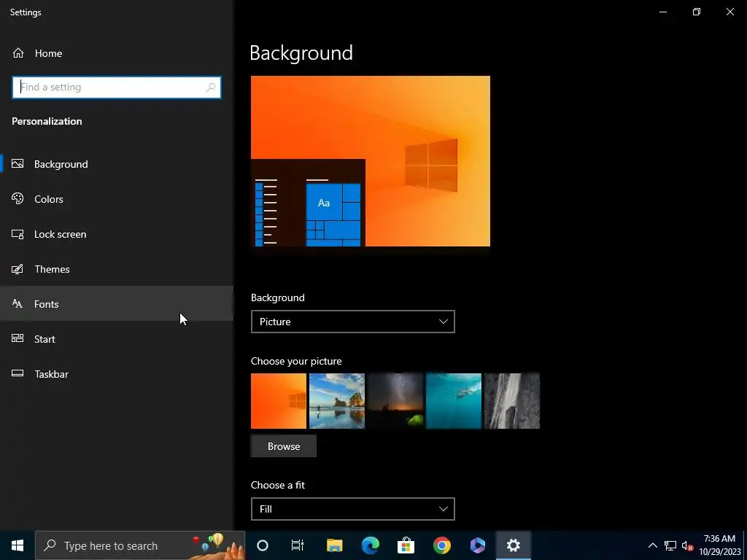
Task: Launch Google Chrome from taskbar
Action: [x=441, y=545]
